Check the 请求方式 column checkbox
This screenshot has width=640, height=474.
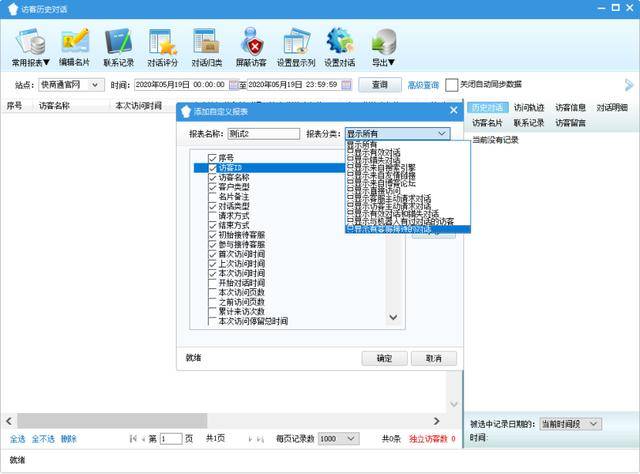212,216
